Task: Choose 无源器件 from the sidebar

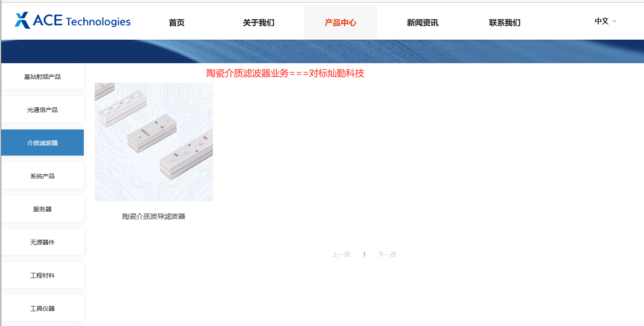Action: click(x=42, y=242)
